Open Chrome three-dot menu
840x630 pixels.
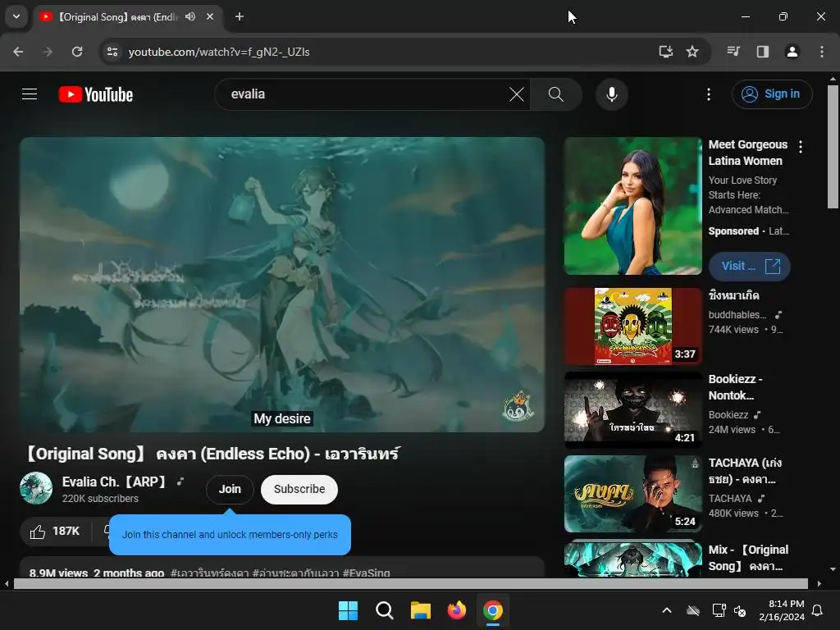822,52
